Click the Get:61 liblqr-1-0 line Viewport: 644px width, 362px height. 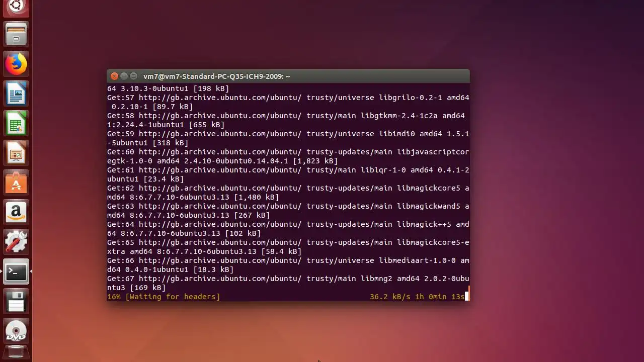(x=288, y=170)
